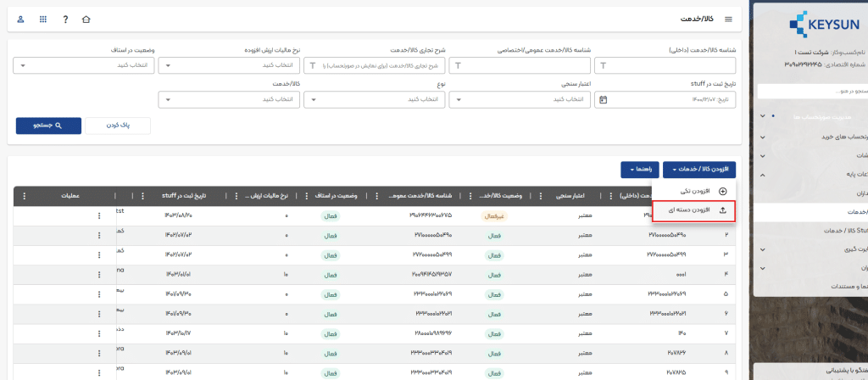Viewport: 868px width, 380px height.
Task: Open calendar icon in تاریخ ثبت field
Action: [x=603, y=99]
